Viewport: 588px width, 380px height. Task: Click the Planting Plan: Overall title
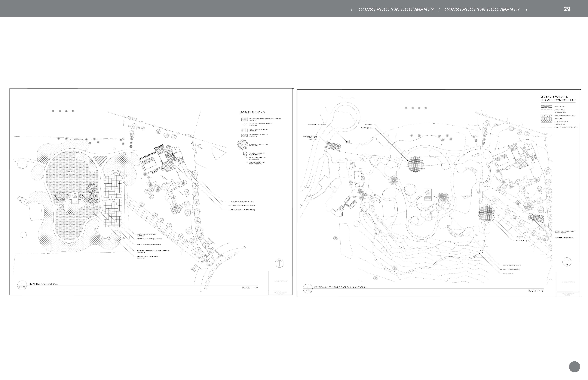click(x=43, y=284)
